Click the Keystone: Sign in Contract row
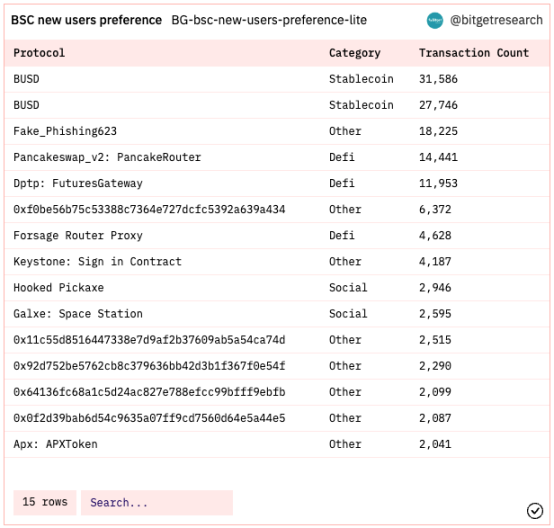The width and height of the screenshot is (554, 528). [x=277, y=262]
